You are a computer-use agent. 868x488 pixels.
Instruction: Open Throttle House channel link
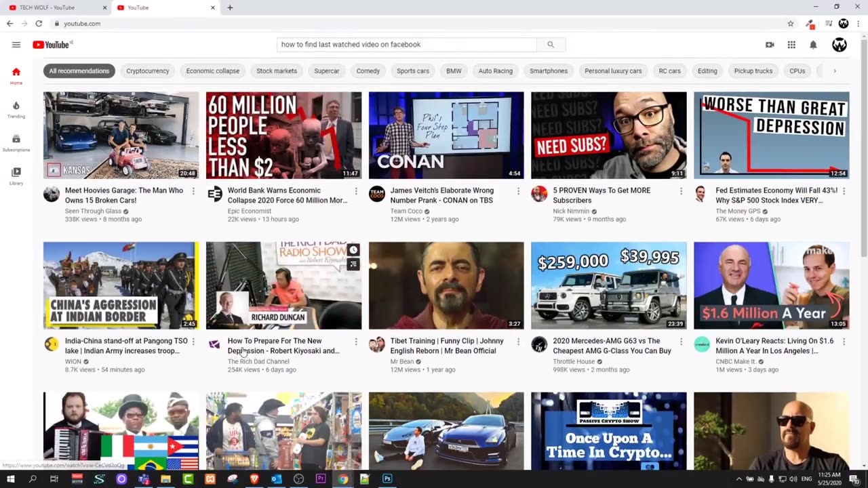coord(574,361)
